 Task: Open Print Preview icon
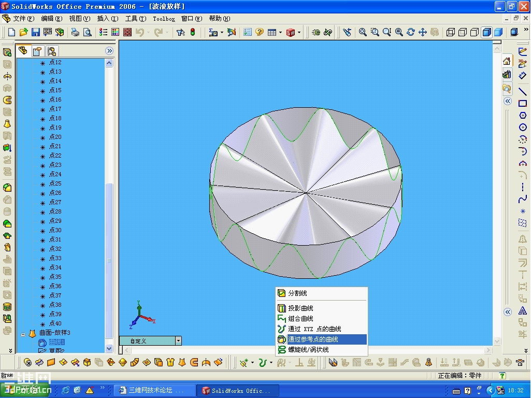click(87, 32)
